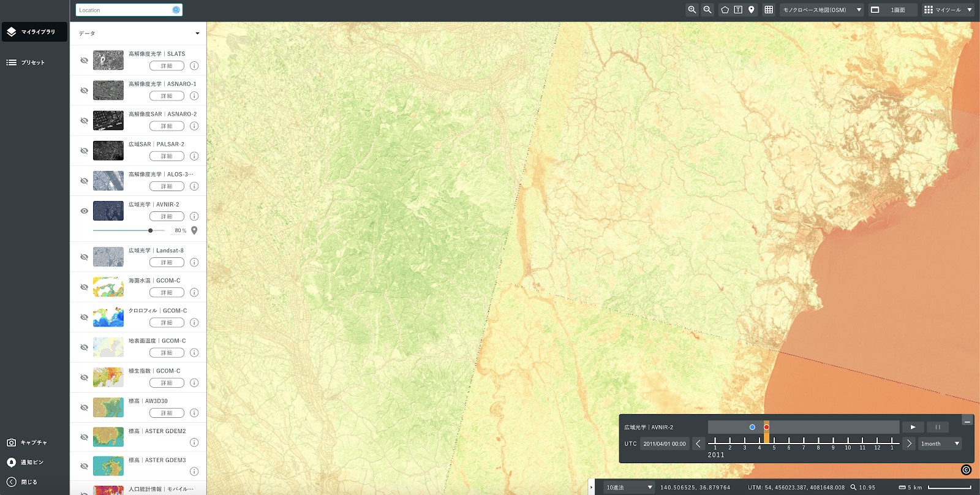Play the timeline animation
980x495 pixels.
(x=913, y=427)
